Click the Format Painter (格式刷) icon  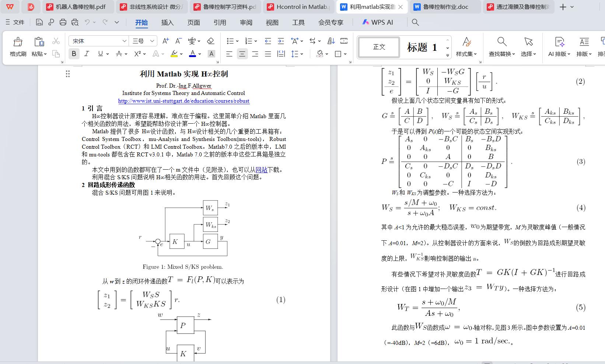tap(18, 42)
